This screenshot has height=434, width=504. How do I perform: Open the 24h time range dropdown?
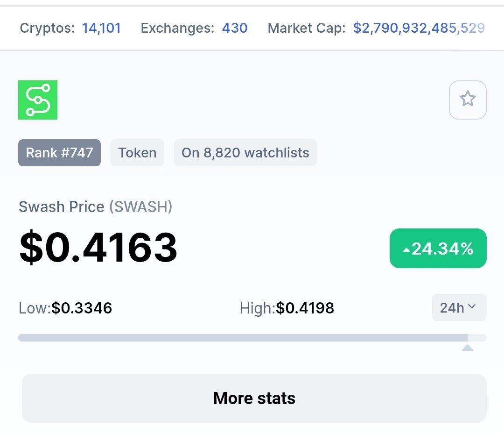pyautogui.click(x=459, y=307)
